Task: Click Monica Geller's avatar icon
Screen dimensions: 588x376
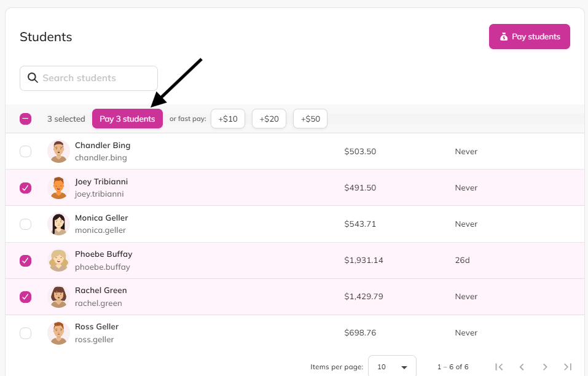Action: pyautogui.click(x=58, y=224)
